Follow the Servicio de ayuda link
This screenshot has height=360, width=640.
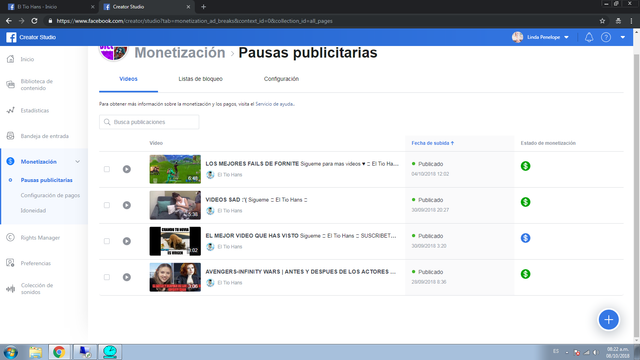coord(274,104)
